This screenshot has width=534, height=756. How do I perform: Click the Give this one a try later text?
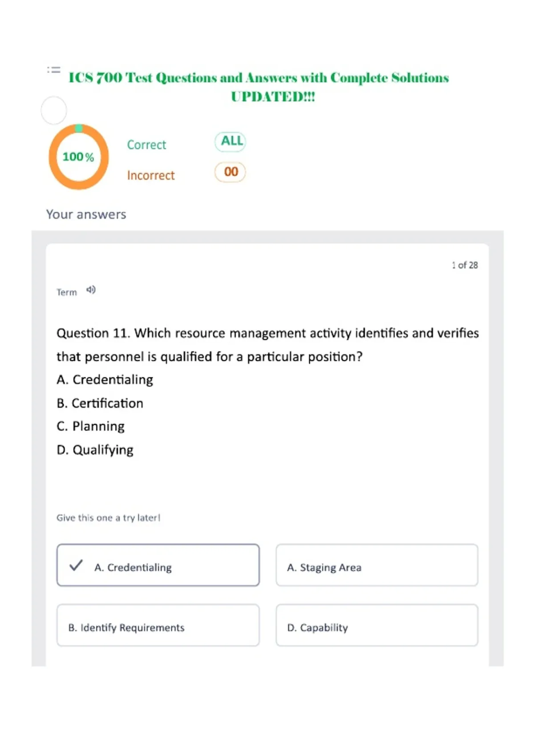[108, 518]
